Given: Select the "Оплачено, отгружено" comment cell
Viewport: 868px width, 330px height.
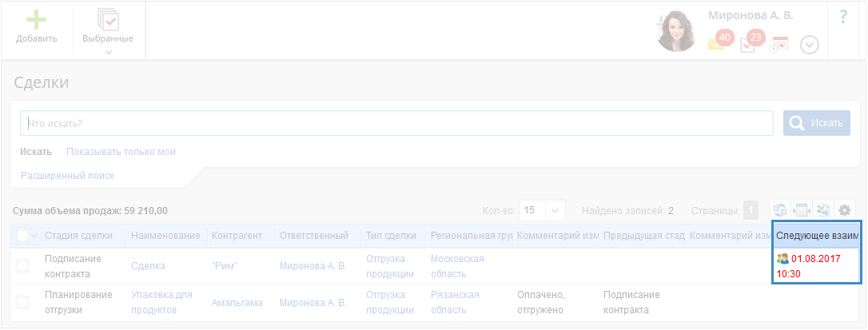Looking at the screenshot, I should pyautogui.click(x=540, y=302).
